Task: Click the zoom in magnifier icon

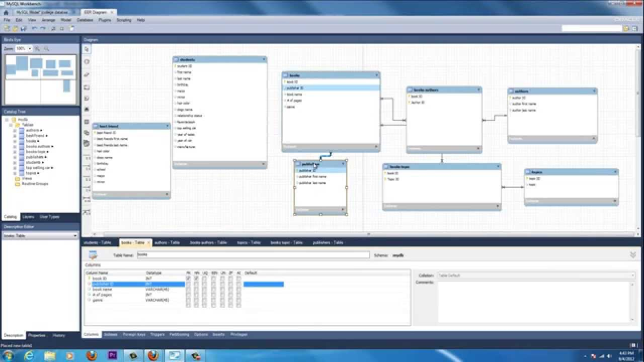Action: pyautogui.click(x=38, y=49)
